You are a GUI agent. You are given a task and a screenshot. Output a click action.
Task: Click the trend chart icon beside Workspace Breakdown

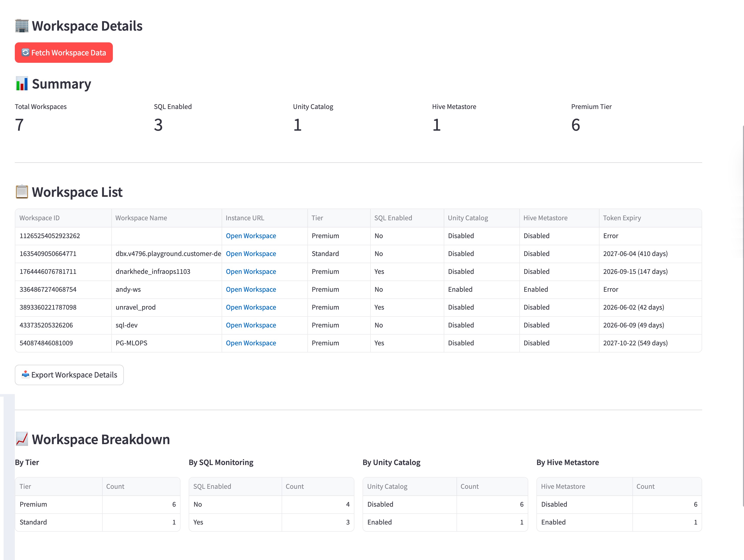click(22, 439)
